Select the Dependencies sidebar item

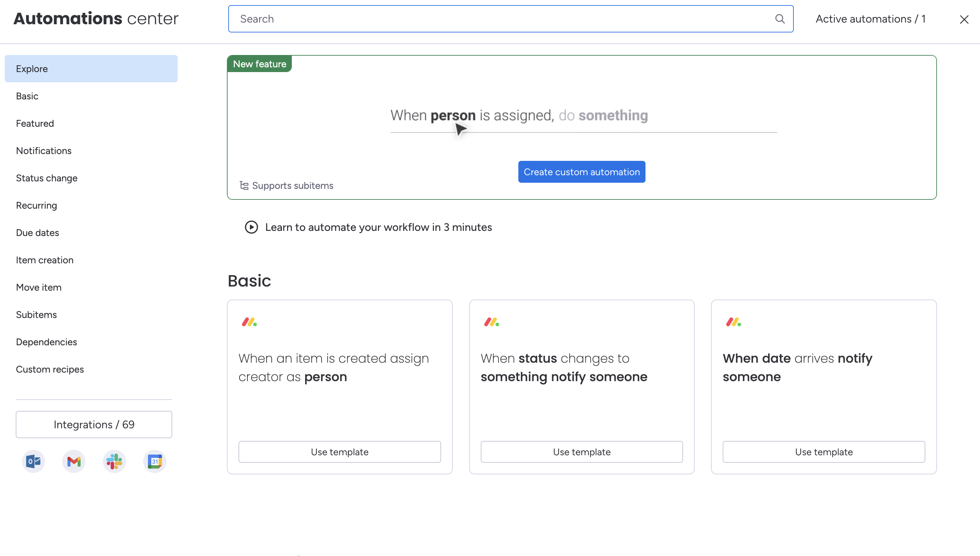coord(46,342)
